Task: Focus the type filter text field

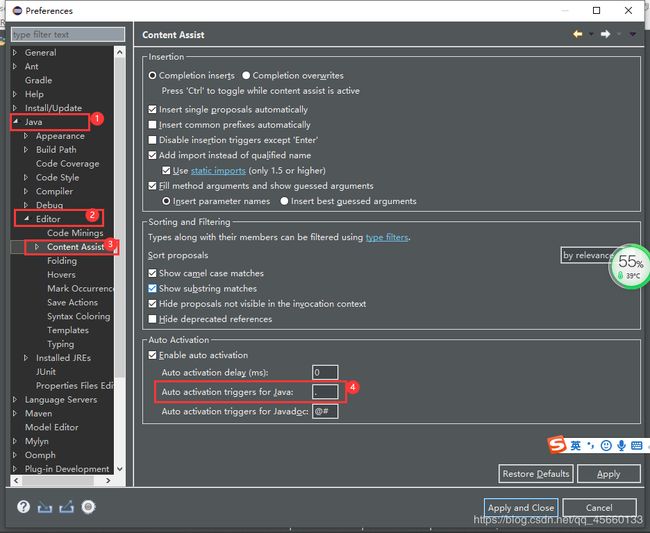Action: point(68,34)
